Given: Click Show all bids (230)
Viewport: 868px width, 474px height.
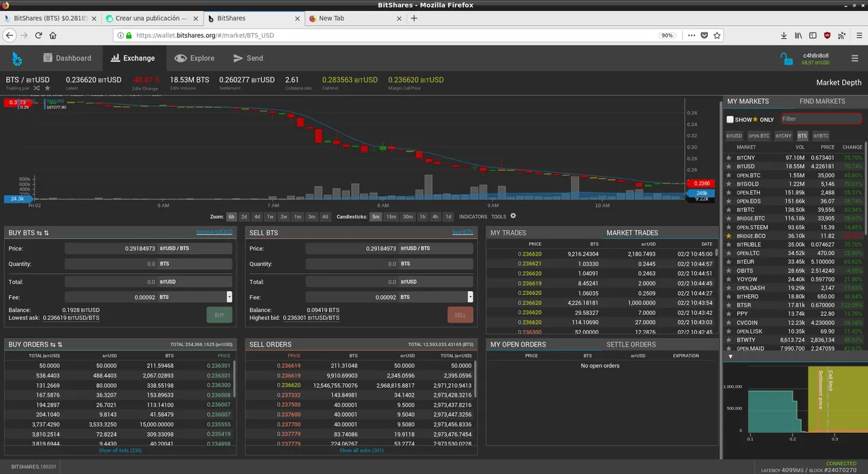Looking at the screenshot, I should click(x=120, y=451).
